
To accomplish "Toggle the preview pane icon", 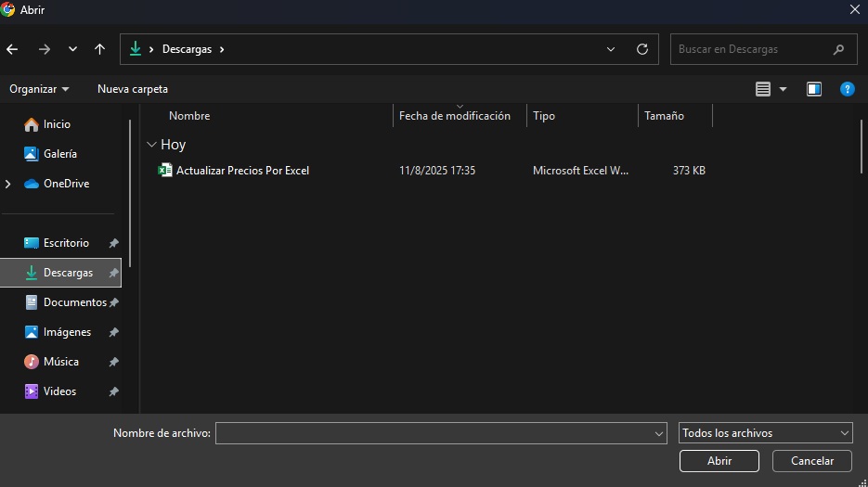I will (x=814, y=89).
